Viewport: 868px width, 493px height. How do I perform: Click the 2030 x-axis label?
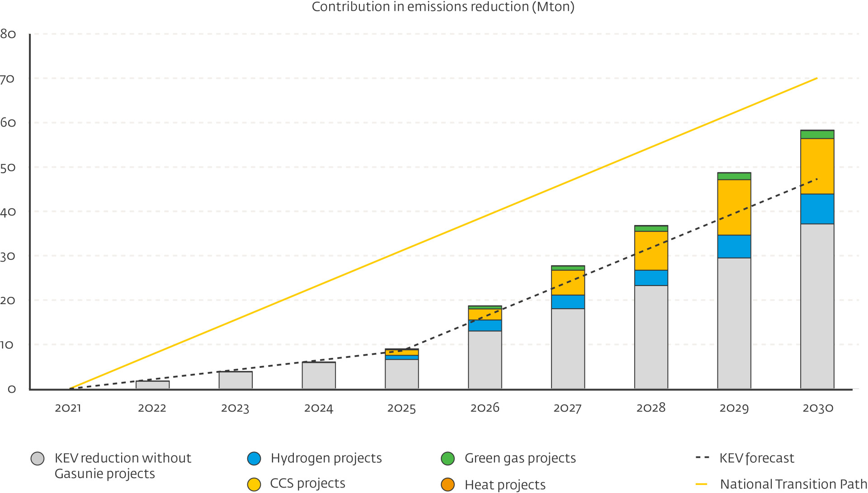click(818, 408)
